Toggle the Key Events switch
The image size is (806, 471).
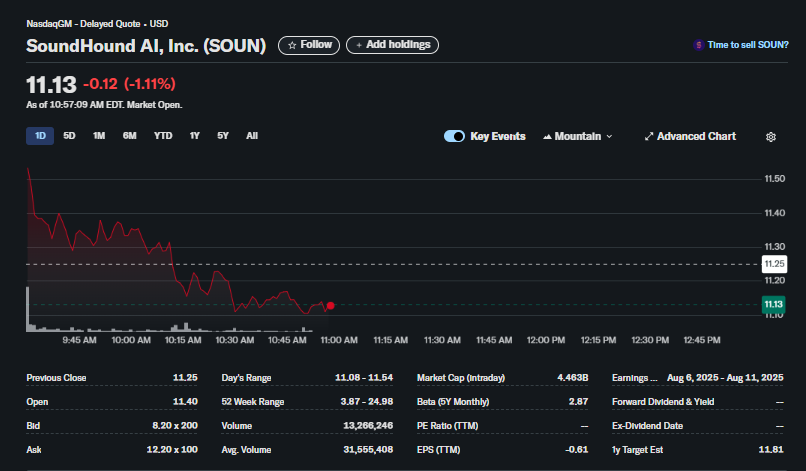pos(454,136)
